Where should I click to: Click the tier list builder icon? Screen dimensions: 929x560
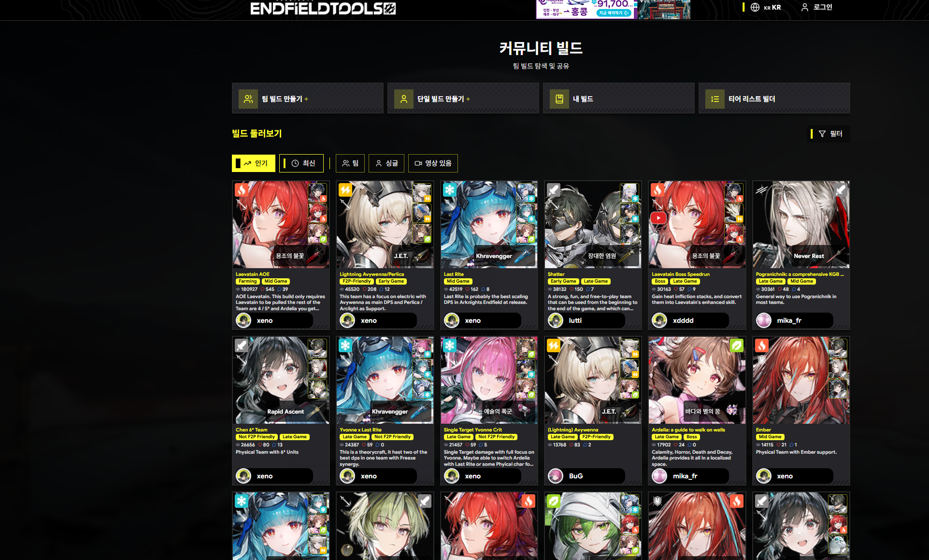click(x=715, y=99)
